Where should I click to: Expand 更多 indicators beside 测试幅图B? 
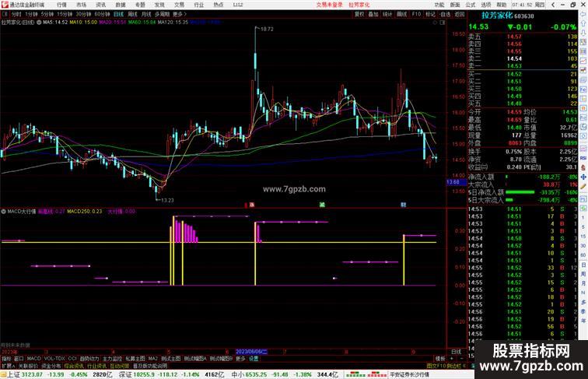[x=240, y=358]
